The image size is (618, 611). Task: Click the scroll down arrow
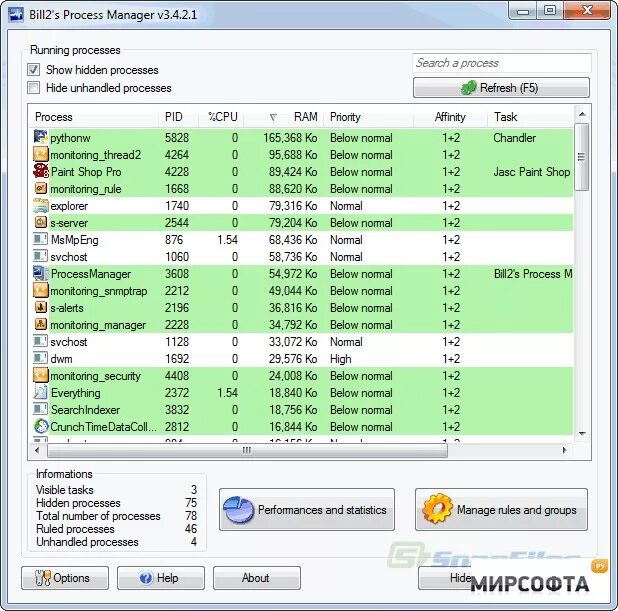click(582, 434)
